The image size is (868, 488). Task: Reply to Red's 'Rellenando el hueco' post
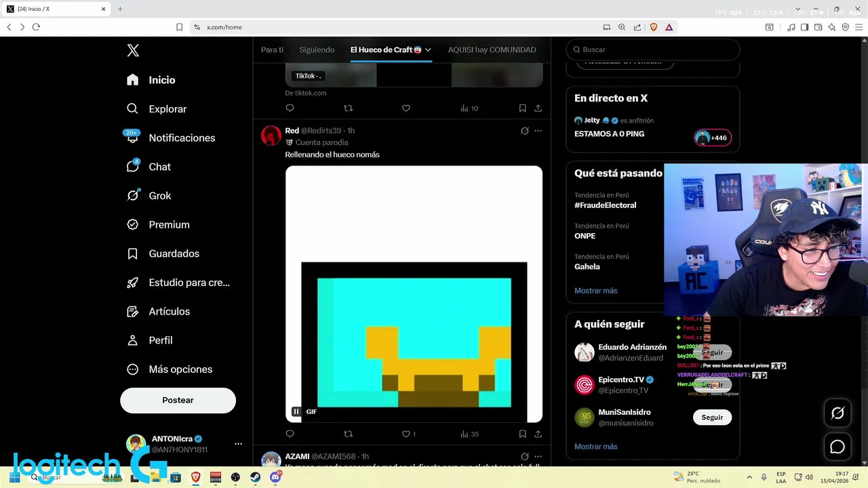[290, 434]
